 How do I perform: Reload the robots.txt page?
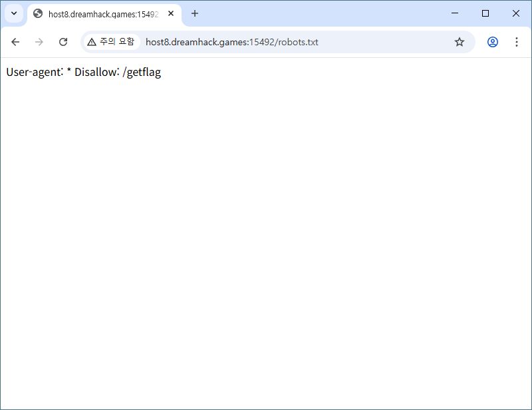63,42
